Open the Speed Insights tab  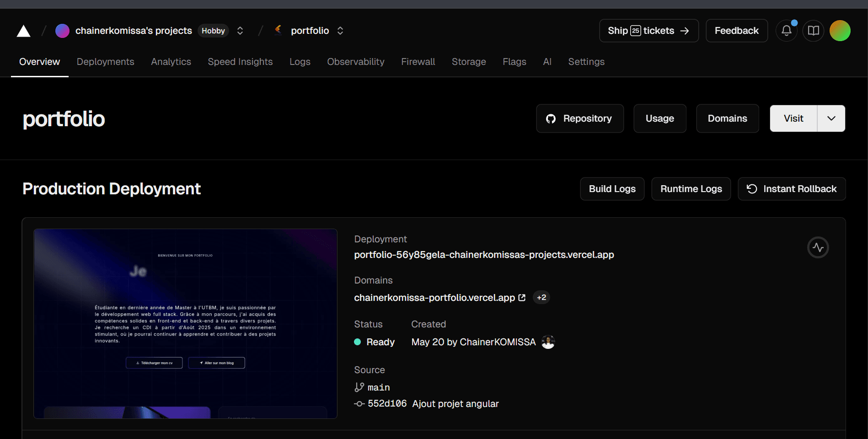[240, 62]
